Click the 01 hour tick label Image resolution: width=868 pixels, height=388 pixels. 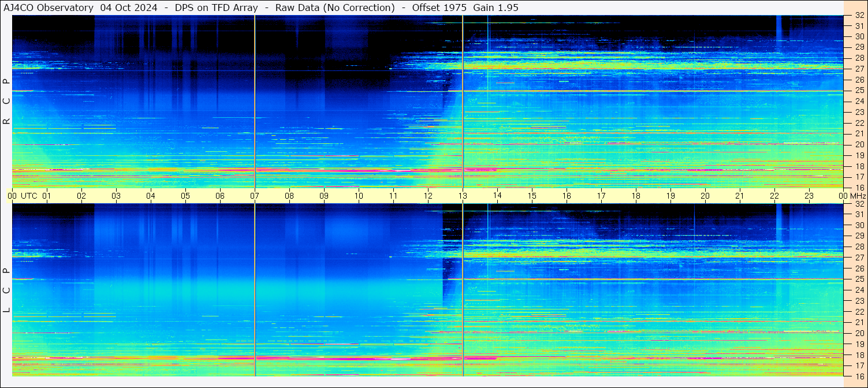coord(47,196)
